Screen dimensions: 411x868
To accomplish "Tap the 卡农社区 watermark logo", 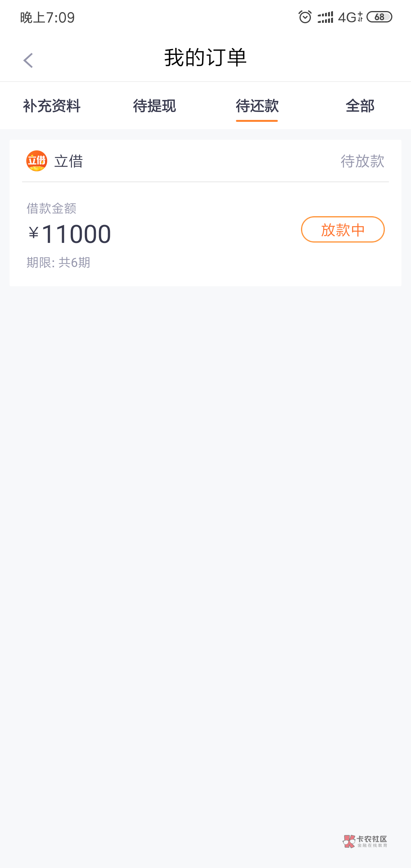I will pos(365,841).
